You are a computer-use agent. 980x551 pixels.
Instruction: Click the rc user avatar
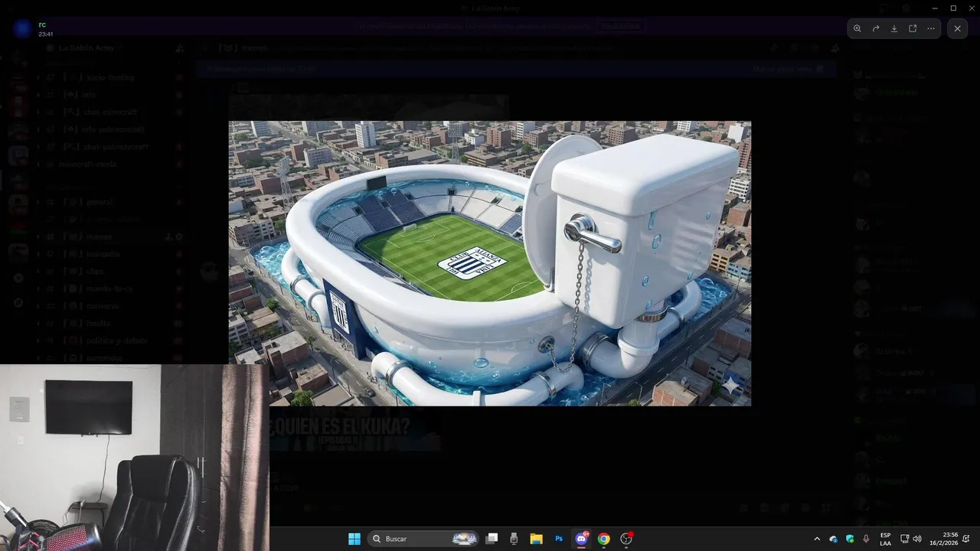tap(23, 28)
